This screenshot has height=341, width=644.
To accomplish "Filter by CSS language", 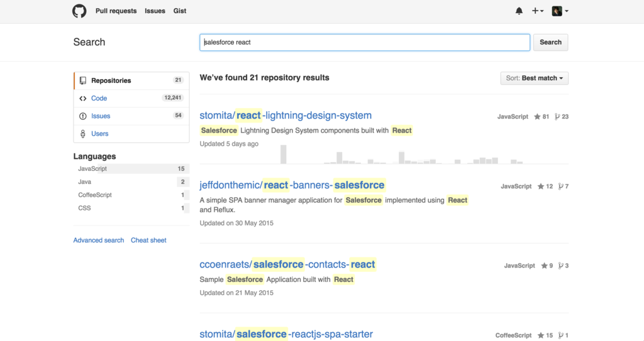I will pos(131,208).
